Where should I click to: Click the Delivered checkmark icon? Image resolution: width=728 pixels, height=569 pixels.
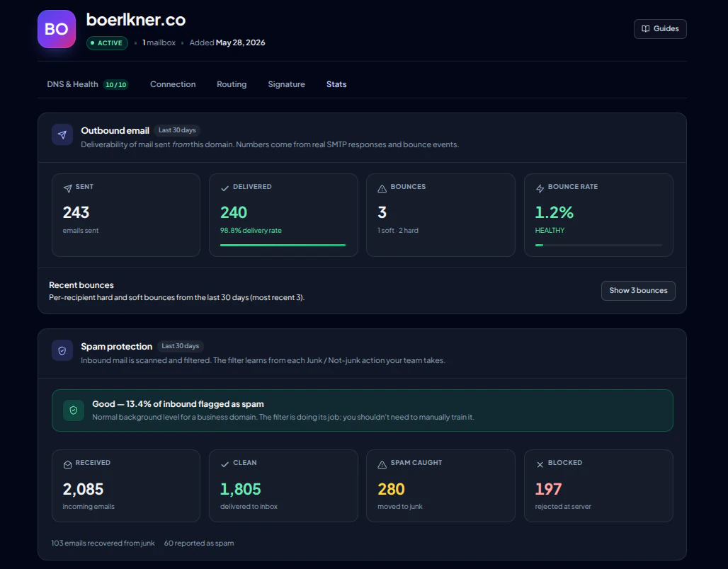[224, 188]
